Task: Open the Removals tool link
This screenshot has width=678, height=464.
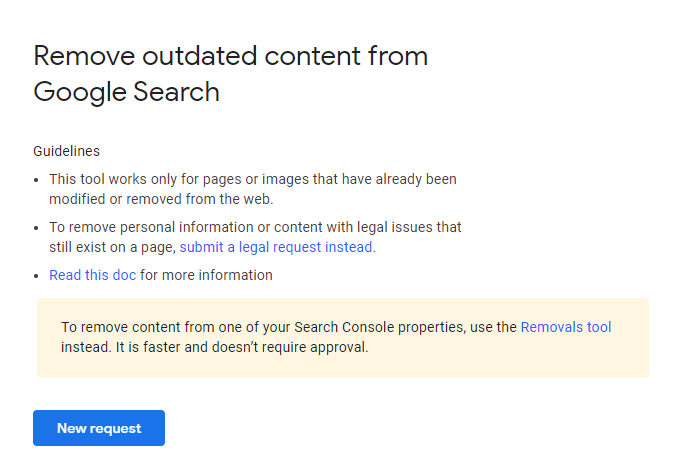Action: click(566, 327)
